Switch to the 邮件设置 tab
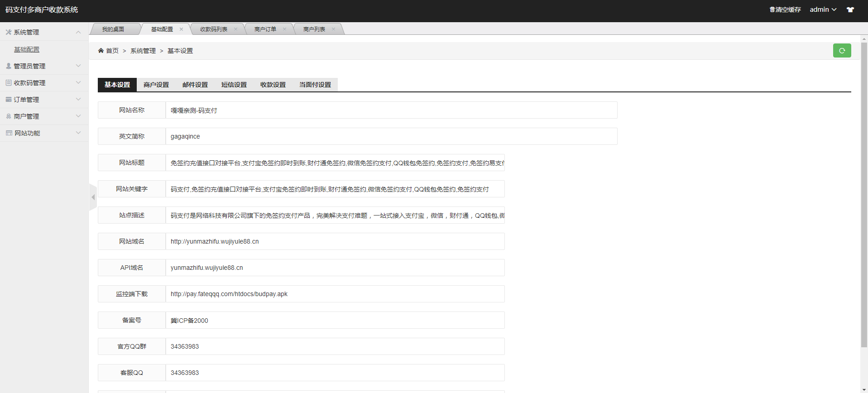The width and height of the screenshot is (868, 393). click(195, 85)
